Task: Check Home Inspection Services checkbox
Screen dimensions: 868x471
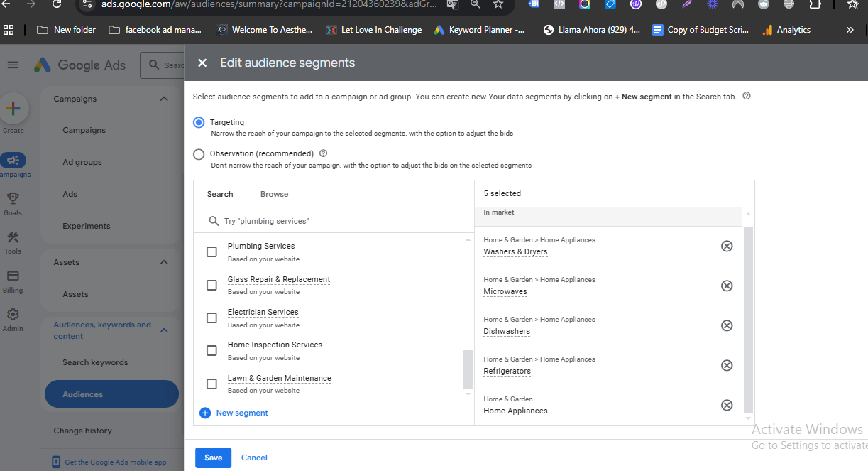Action: coord(211,350)
